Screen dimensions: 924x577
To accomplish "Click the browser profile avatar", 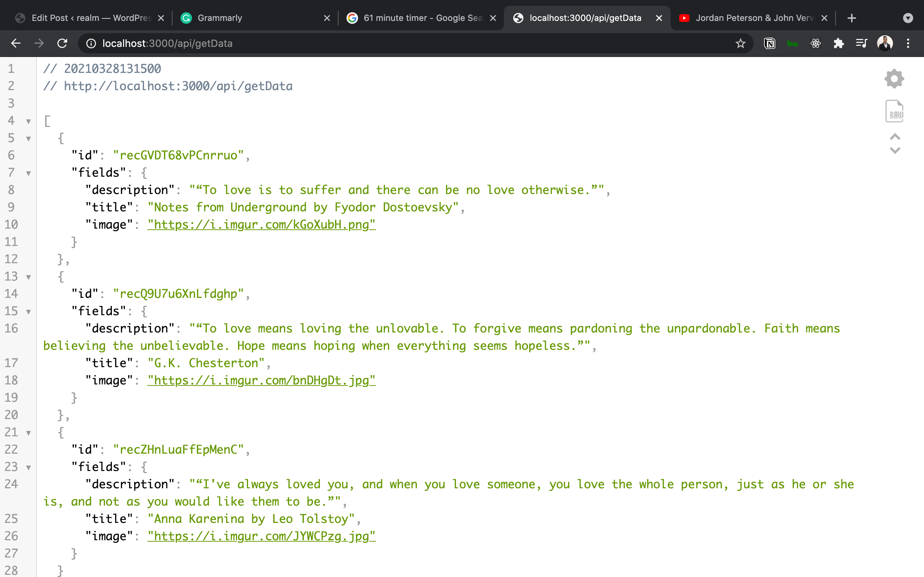I will pyautogui.click(x=885, y=43).
